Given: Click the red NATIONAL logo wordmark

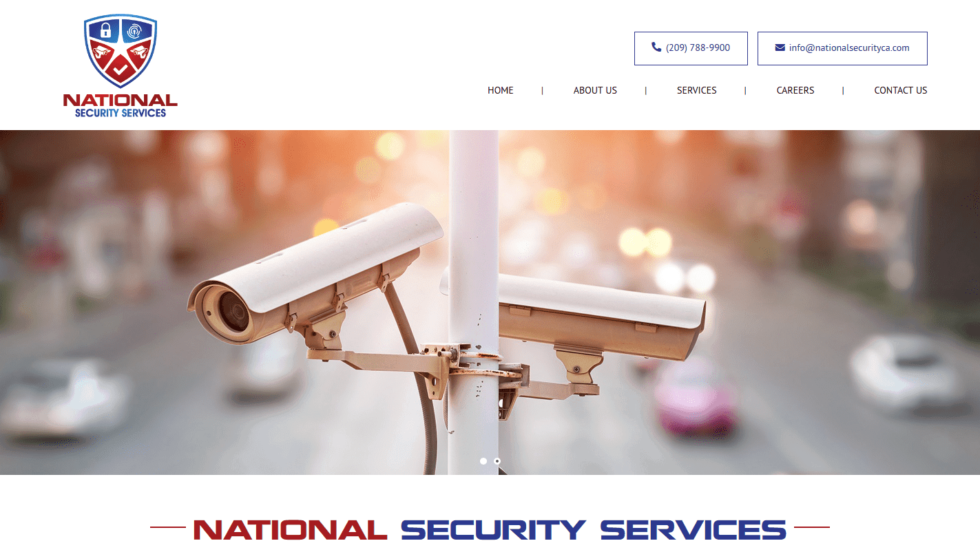Looking at the screenshot, I should (x=121, y=100).
